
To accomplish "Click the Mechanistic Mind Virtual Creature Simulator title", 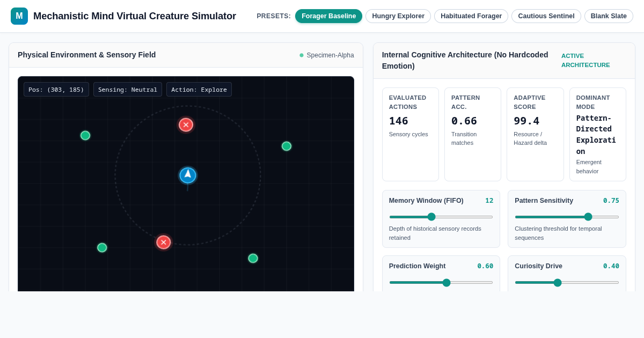I will (x=135, y=16).
